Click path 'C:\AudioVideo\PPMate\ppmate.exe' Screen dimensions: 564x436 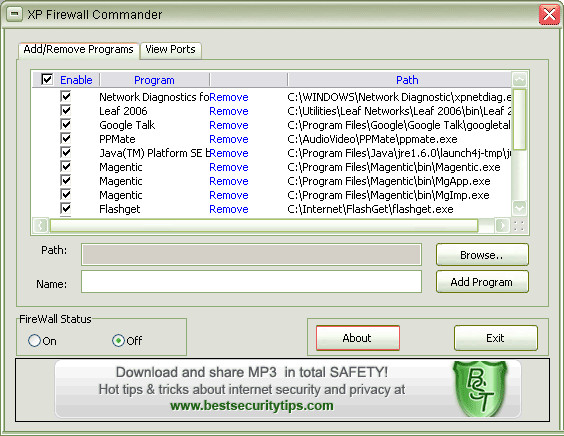tap(372, 139)
